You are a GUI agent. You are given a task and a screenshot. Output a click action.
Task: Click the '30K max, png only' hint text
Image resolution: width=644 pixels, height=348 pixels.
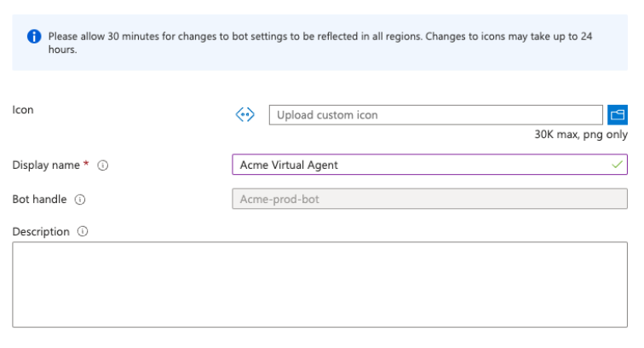pyautogui.click(x=581, y=135)
